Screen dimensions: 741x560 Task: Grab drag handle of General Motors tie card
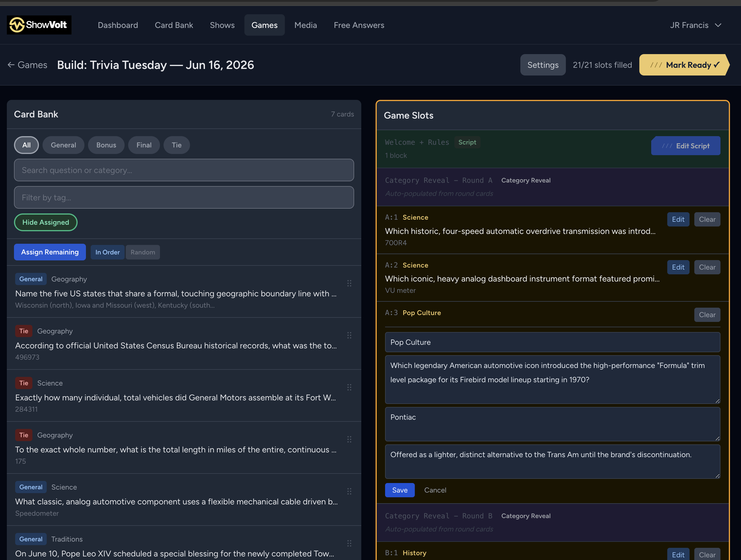pos(349,387)
